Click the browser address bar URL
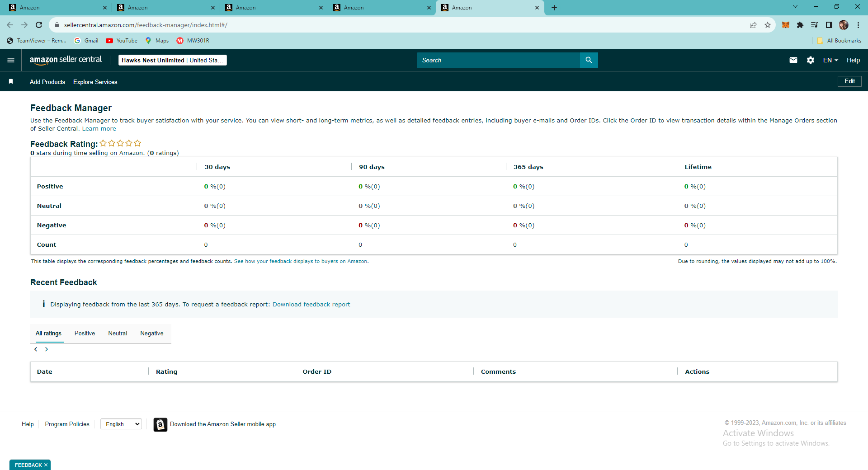Image resolution: width=868 pixels, height=470 pixels. coord(146,25)
